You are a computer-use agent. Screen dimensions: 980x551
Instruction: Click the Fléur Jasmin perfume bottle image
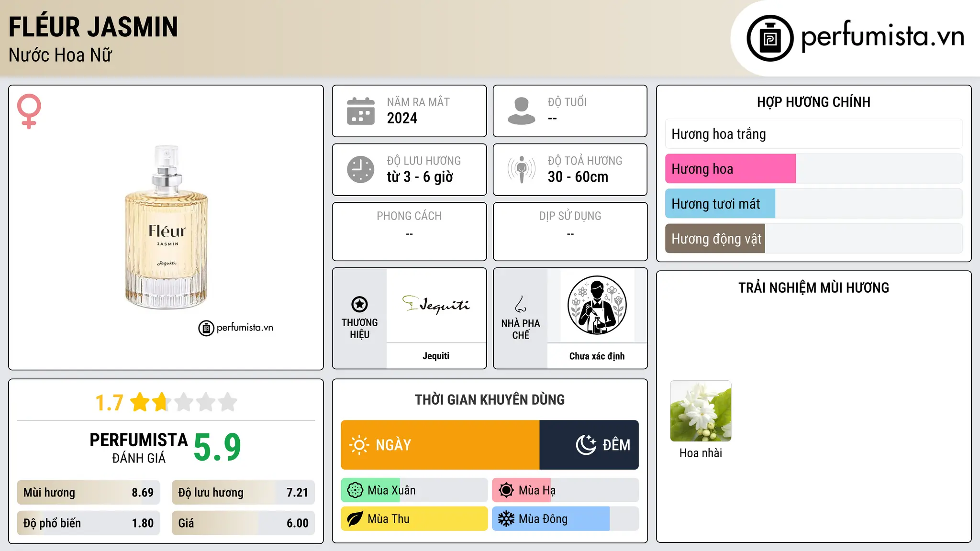[167, 228]
